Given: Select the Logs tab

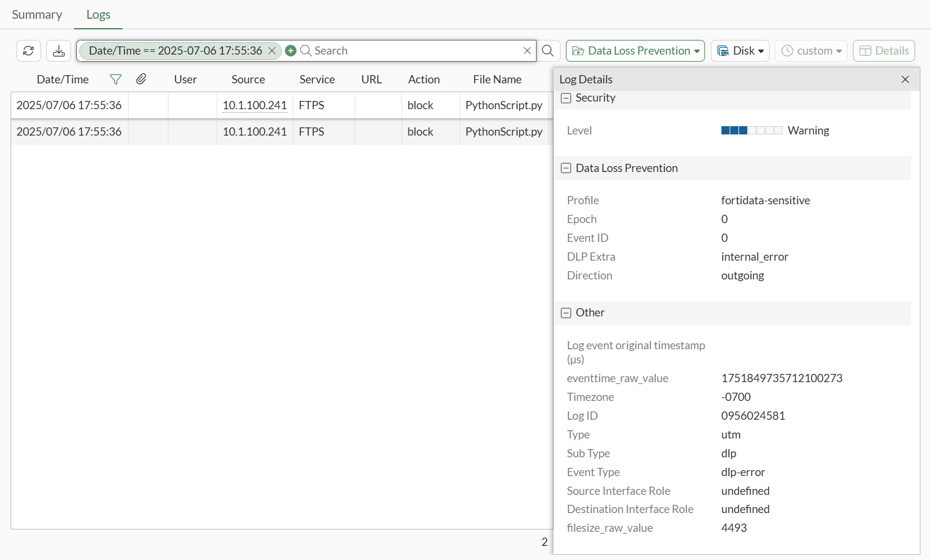Looking at the screenshot, I should tap(98, 15).
